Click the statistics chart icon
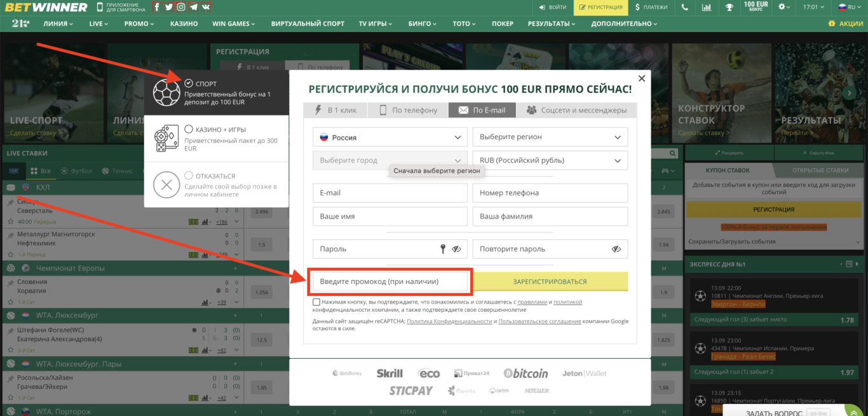The width and height of the screenshot is (868, 416). (x=707, y=8)
